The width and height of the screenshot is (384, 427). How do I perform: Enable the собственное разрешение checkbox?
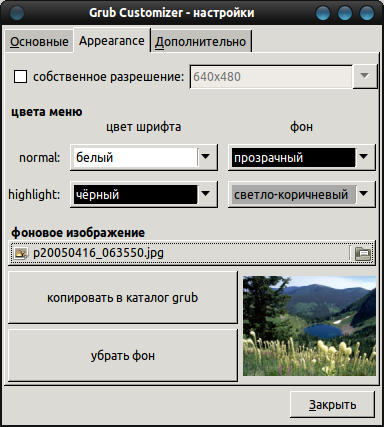click(x=20, y=77)
